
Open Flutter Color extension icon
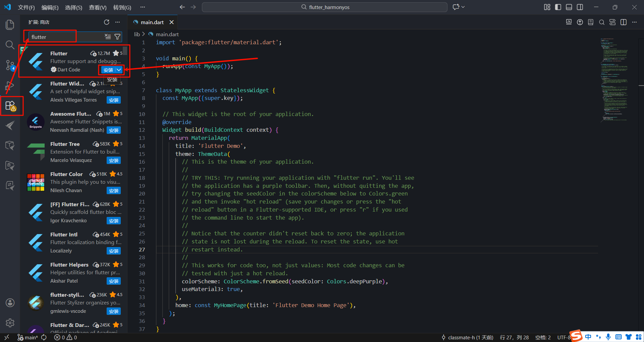tap(36, 182)
